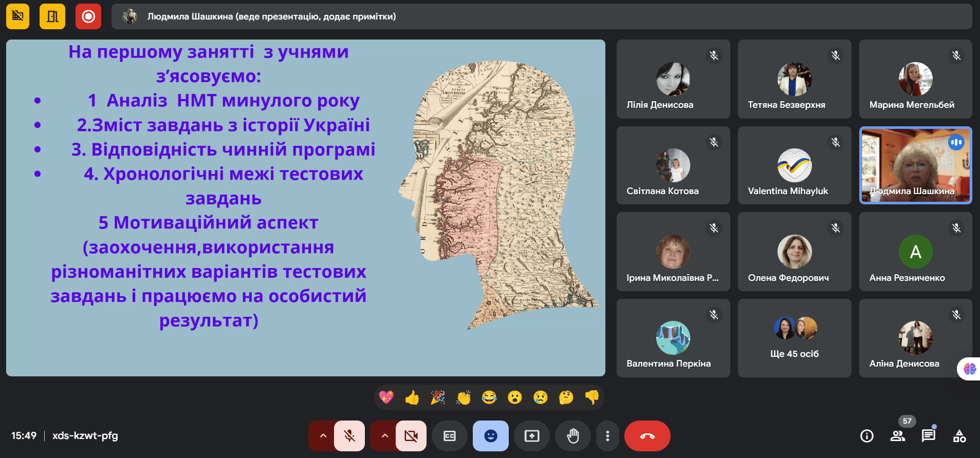Screen dimensions: 980x458
Task: Open the activities shapes icon
Action: tap(959, 436)
